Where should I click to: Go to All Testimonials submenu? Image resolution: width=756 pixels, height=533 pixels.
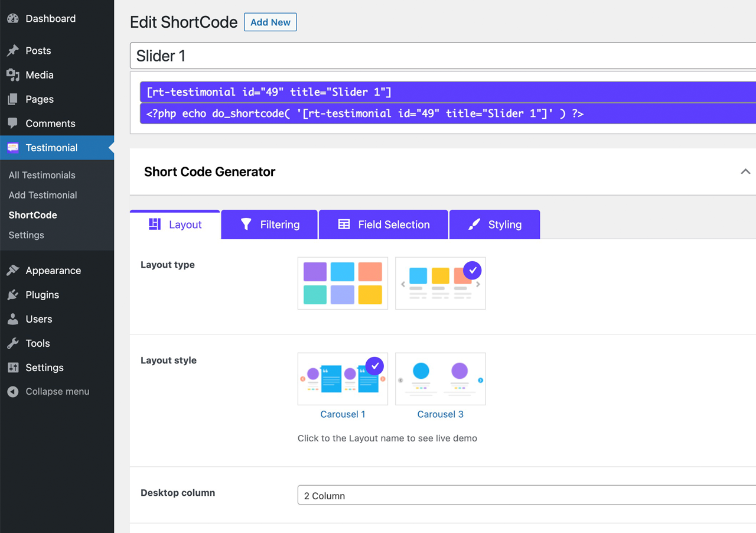[42, 175]
